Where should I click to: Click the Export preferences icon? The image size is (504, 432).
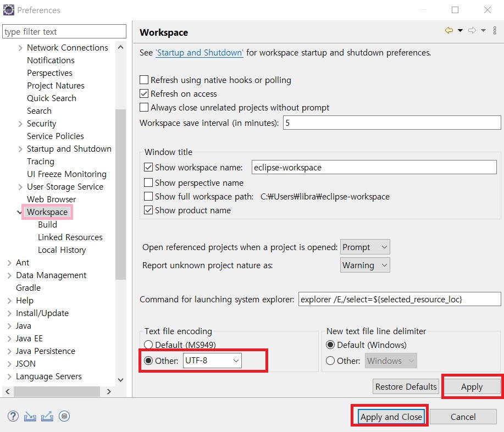coord(47,417)
